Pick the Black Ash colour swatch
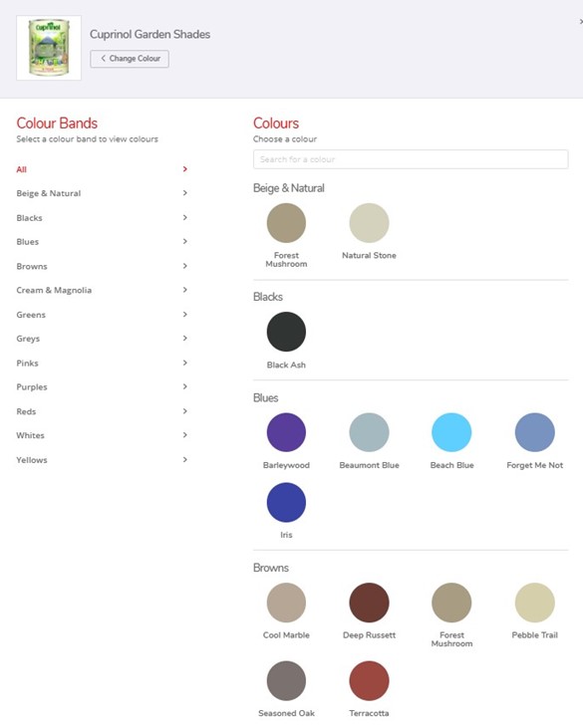 pos(286,332)
